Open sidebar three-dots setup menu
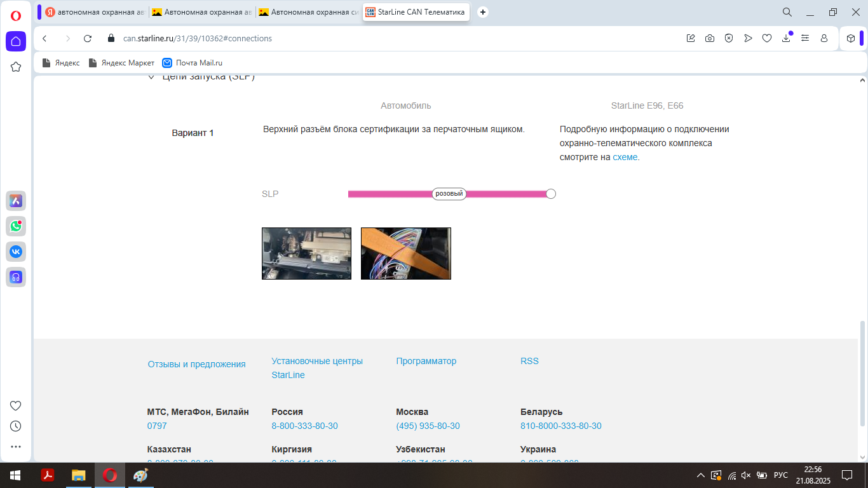 point(16,447)
